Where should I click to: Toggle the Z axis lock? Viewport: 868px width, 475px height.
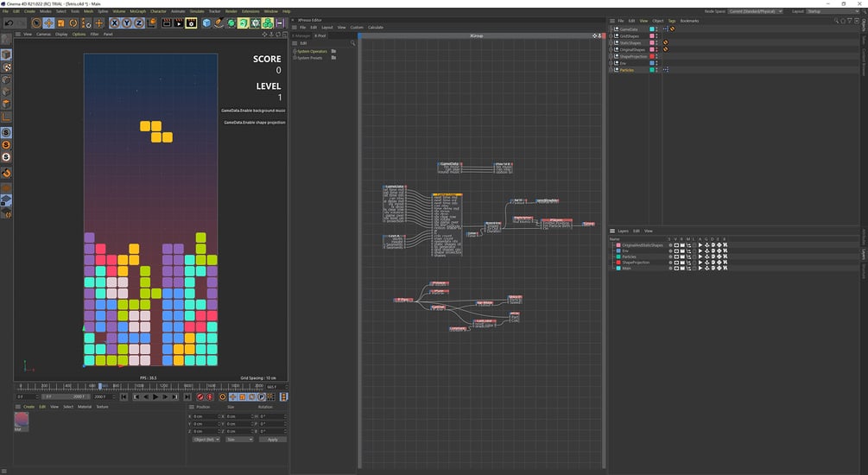tap(139, 23)
